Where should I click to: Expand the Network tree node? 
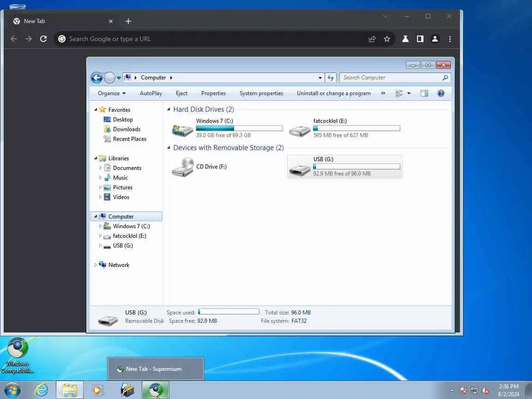(96, 265)
